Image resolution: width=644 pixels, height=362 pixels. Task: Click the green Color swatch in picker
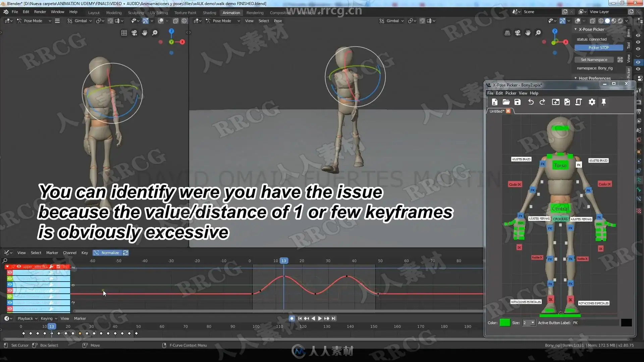point(504,323)
